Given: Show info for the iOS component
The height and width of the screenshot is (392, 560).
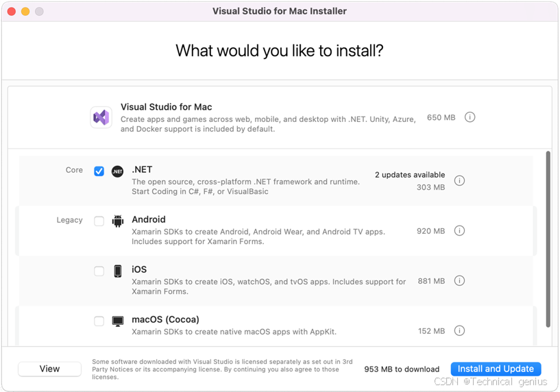Looking at the screenshot, I should coord(459,280).
